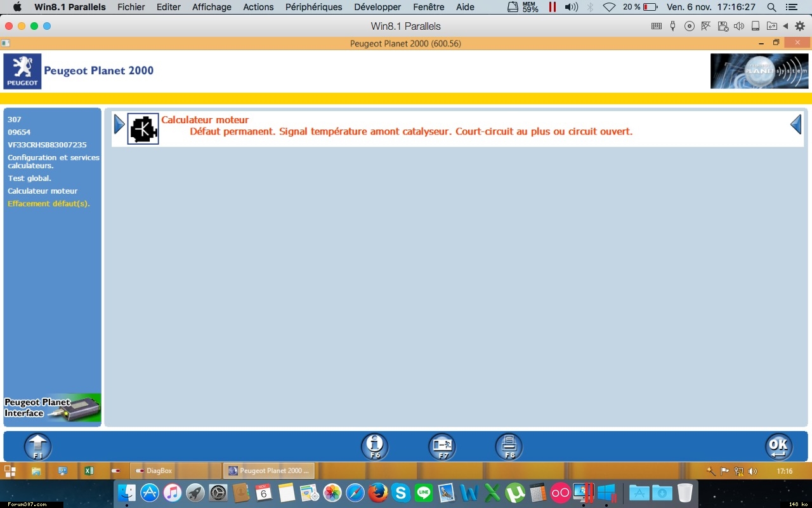Open iTunes in the Dock
The height and width of the screenshot is (508, 812).
[173, 493]
